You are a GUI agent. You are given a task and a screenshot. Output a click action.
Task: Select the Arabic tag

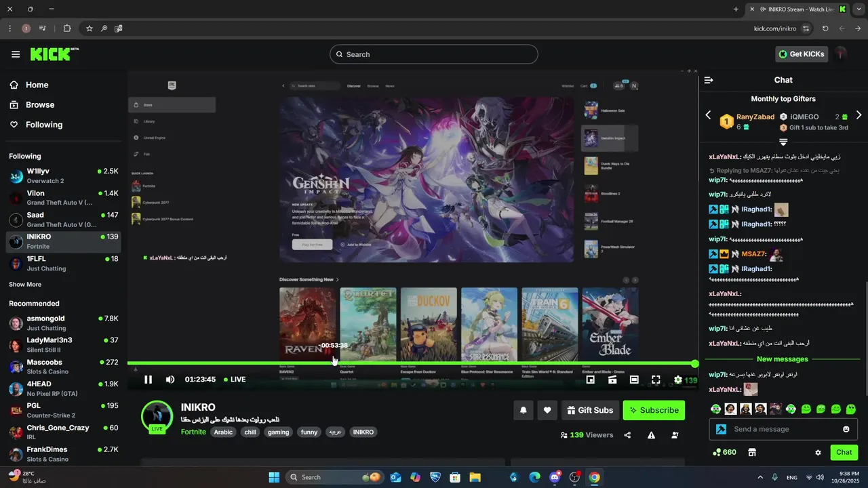(223, 432)
